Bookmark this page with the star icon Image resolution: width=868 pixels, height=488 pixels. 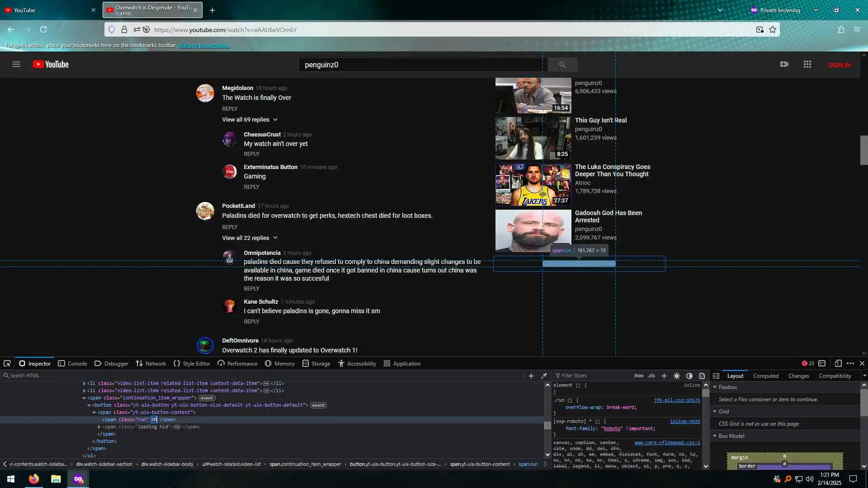pyautogui.click(x=773, y=30)
